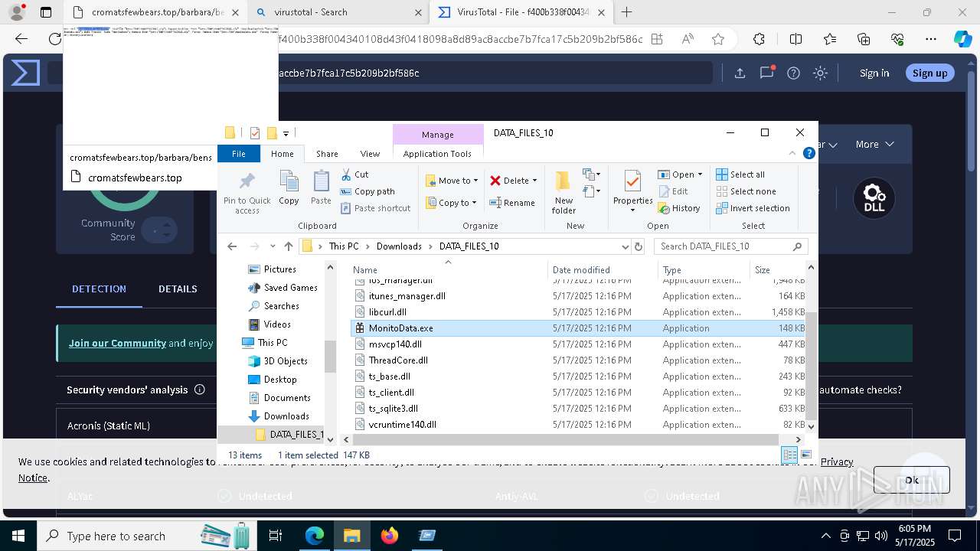Expand VirusTotal More dropdown
980x551 pixels.
point(874,144)
